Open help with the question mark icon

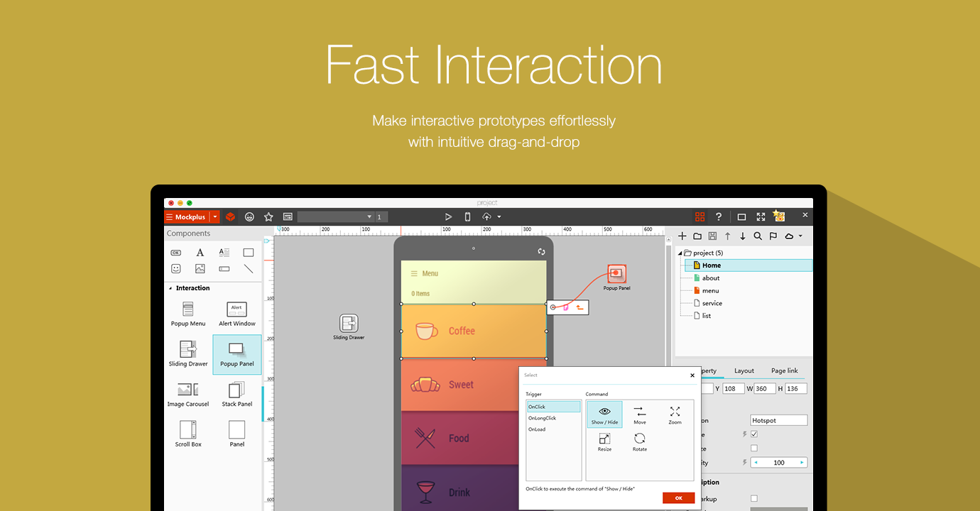click(x=719, y=216)
